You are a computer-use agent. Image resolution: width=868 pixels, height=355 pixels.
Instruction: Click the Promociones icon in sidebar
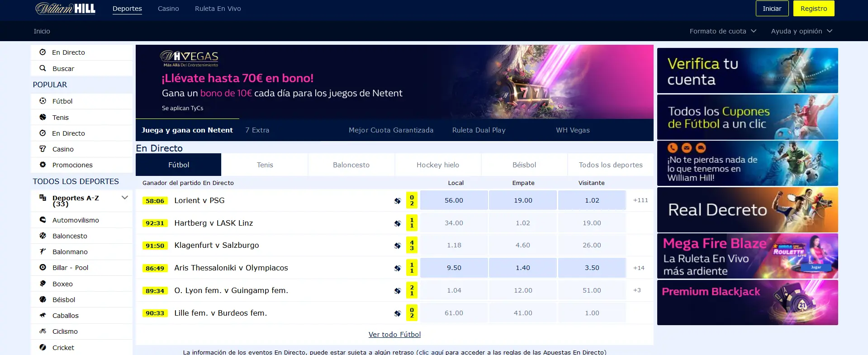(x=43, y=165)
